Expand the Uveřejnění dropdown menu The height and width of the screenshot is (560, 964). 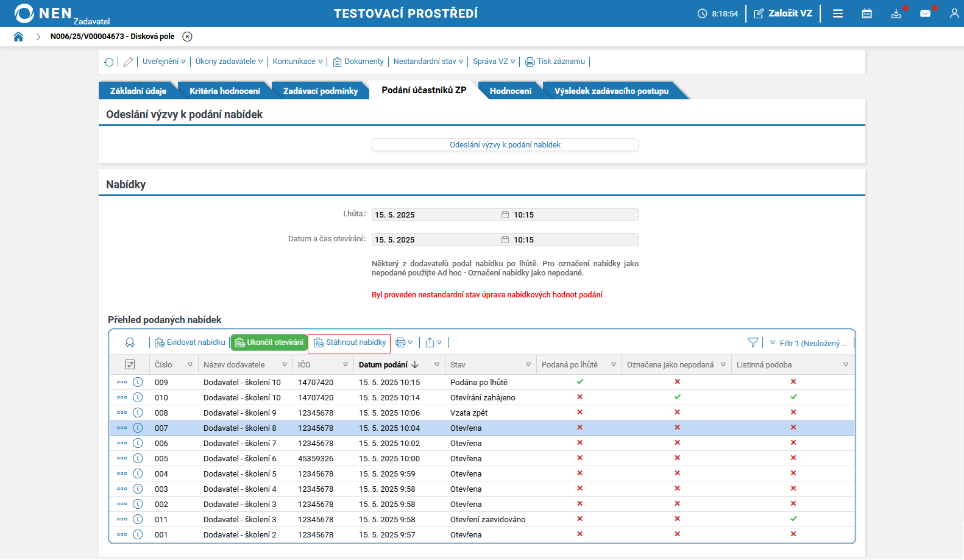coord(164,62)
